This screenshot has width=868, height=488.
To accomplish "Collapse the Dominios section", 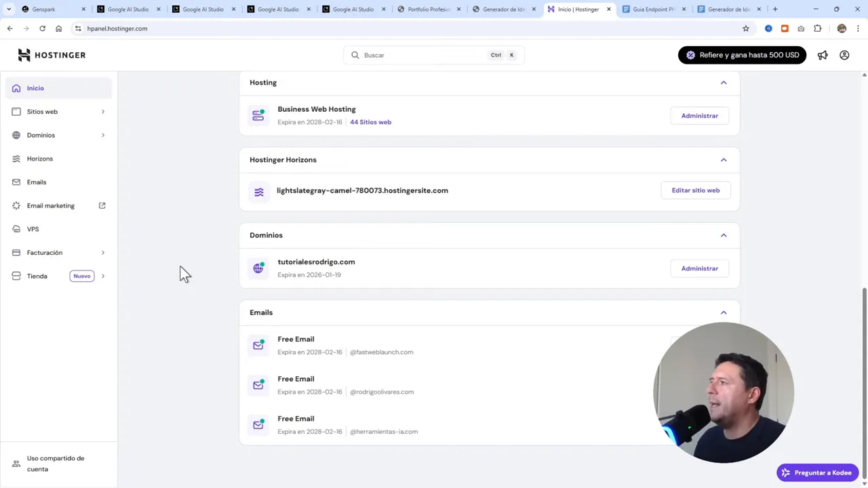I will coord(723,235).
